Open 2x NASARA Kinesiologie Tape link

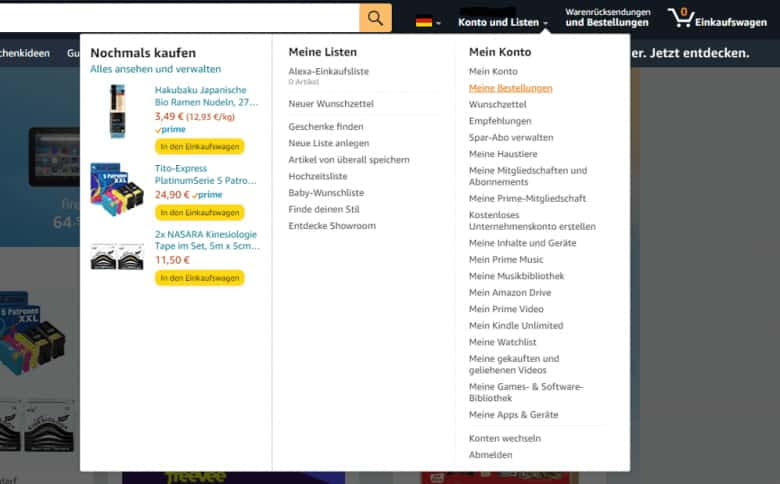click(x=207, y=240)
